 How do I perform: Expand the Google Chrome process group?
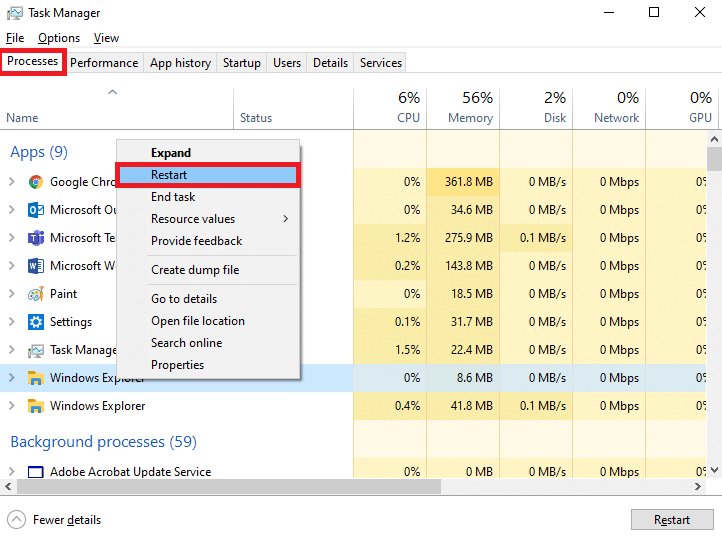point(12,182)
